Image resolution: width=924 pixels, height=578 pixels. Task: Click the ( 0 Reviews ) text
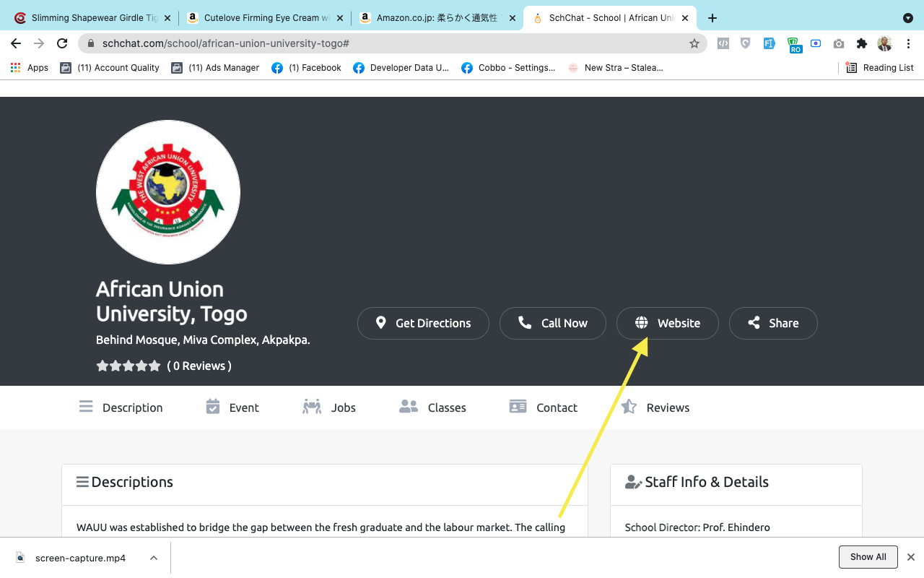click(x=199, y=366)
